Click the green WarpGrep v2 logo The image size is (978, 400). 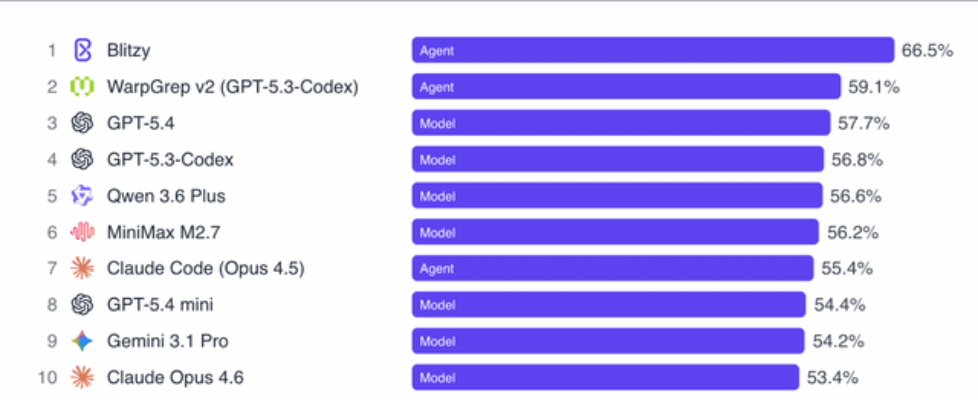(x=82, y=87)
